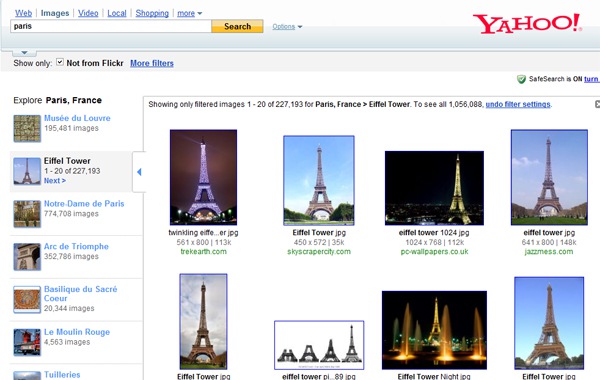The width and height of the screenshot is (600, 380).
Task: Click the Eiffel Tower Night.jpg title
Action: pos(434,376)
